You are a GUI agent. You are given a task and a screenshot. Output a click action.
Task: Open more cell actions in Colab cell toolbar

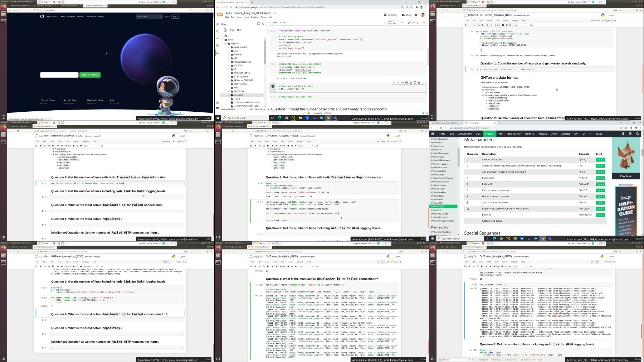click(x=423, y=83)
